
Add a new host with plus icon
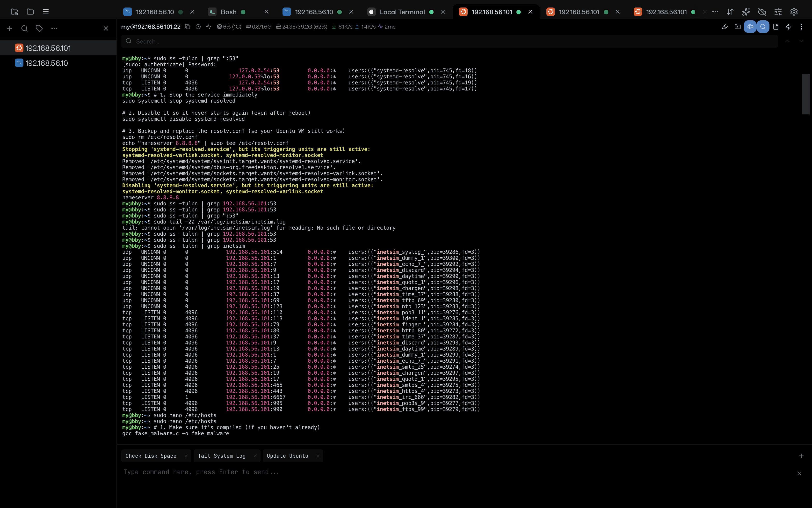click(9, 29)
